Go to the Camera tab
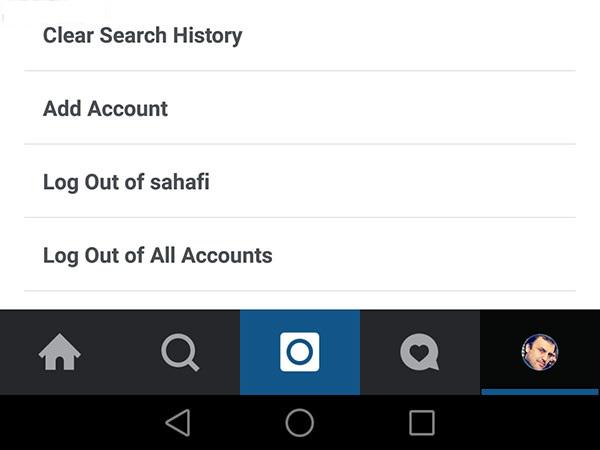The image size is (600, 450). pyautogui.click(x=299, y=352)
